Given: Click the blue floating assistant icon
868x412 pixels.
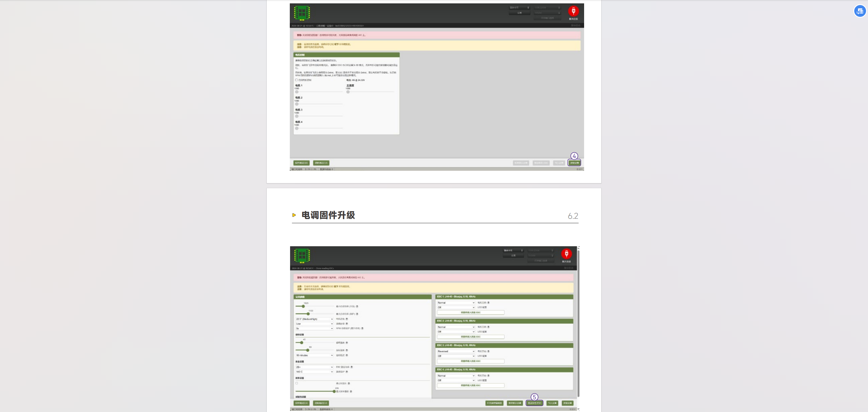Looking at the screenshot, I should tap(860, 11).
